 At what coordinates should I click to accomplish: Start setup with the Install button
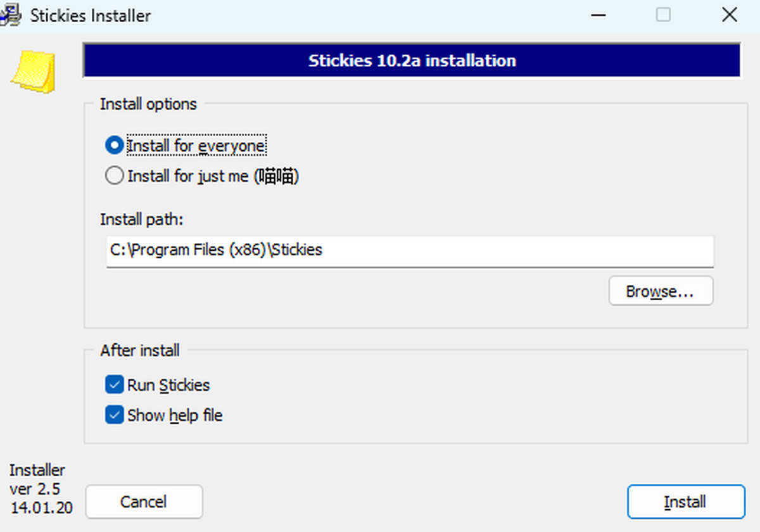click(685, 502)
